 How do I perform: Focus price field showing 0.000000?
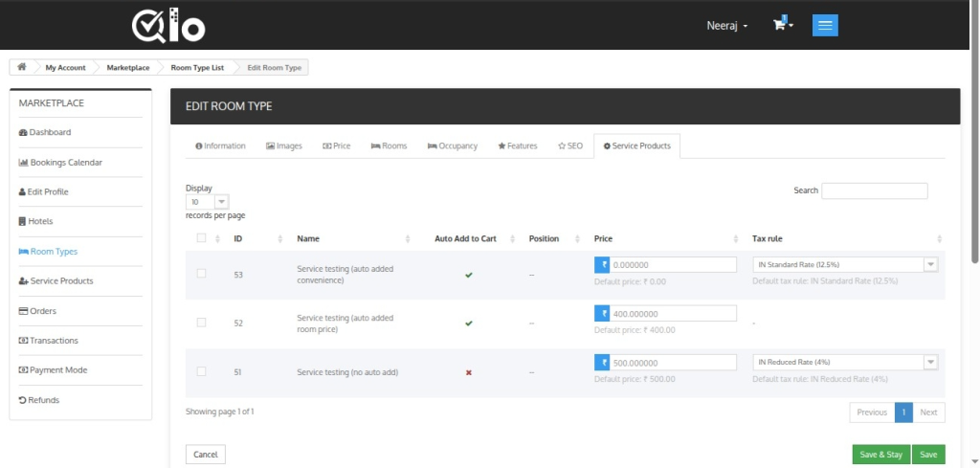pyautogui.click(x=673, y=265)
